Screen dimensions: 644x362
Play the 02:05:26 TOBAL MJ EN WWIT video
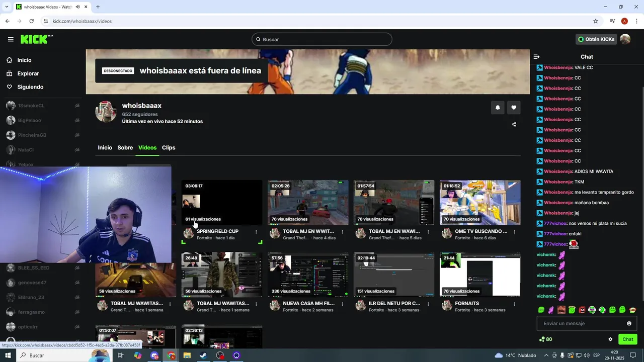[308, 203]
